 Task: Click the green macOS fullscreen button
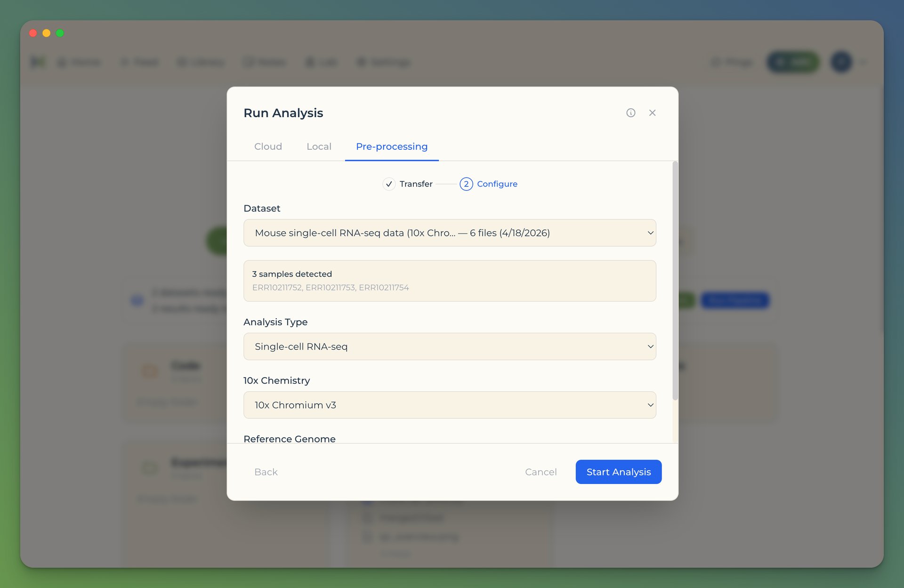pyautogui.click(x=60, y=33)
